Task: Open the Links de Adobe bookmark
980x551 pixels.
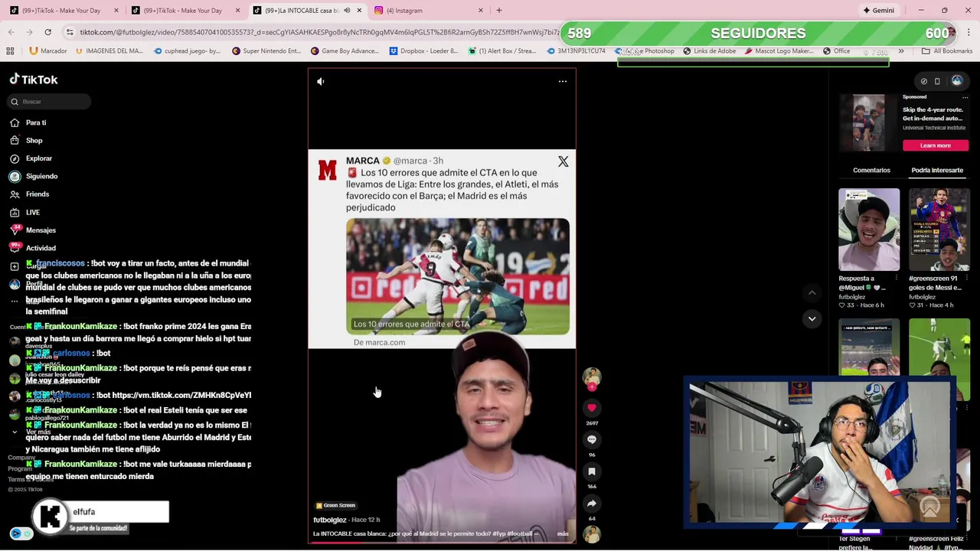Action: coord(709,51)
